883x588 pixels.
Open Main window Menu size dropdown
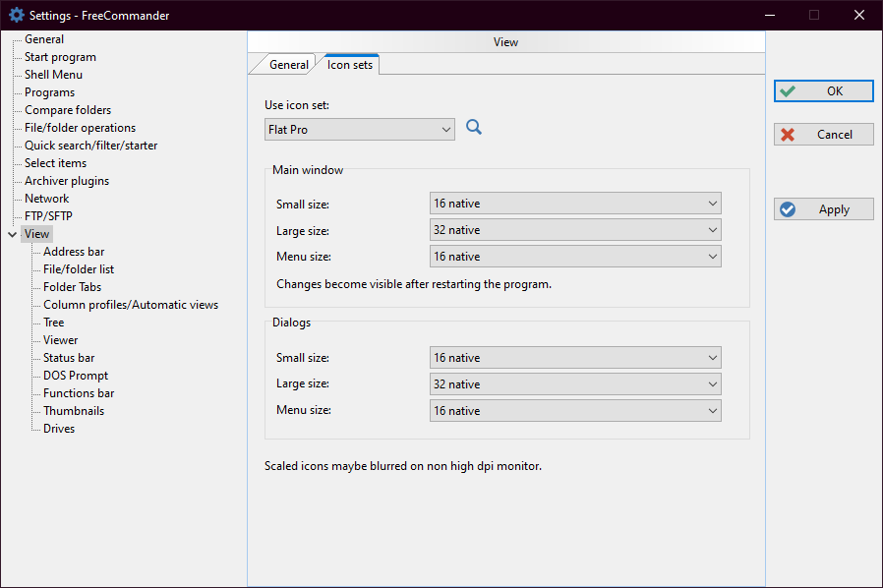575,257
